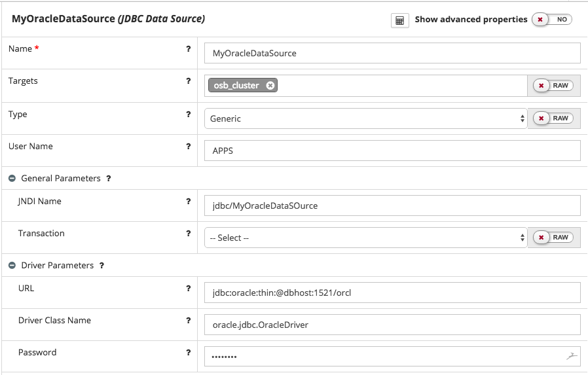Open the Type dropdown showing Generic
Viewport: 588px width, 375px height.
tap(365, 118)
